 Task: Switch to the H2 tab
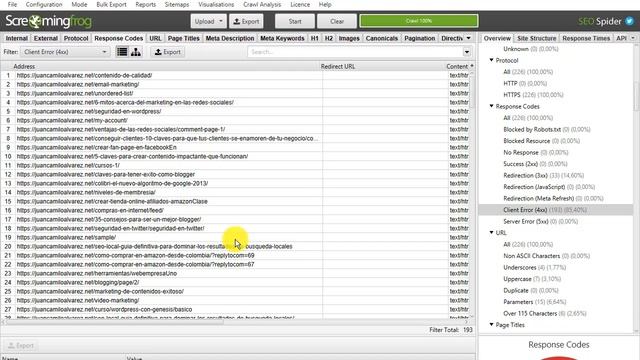point(329,38)
